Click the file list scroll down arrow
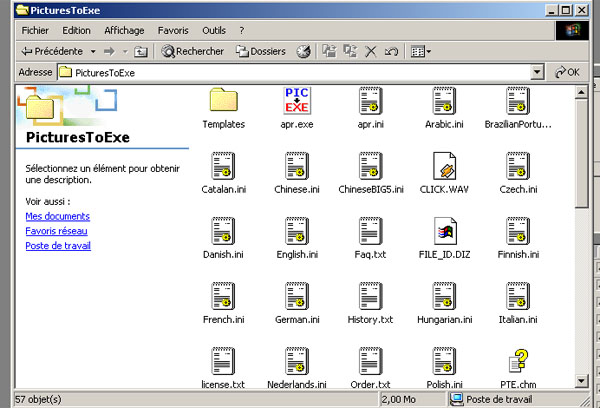Image resolution: width=600 pixels, height=408 pixels. click(x=581, y=381)
